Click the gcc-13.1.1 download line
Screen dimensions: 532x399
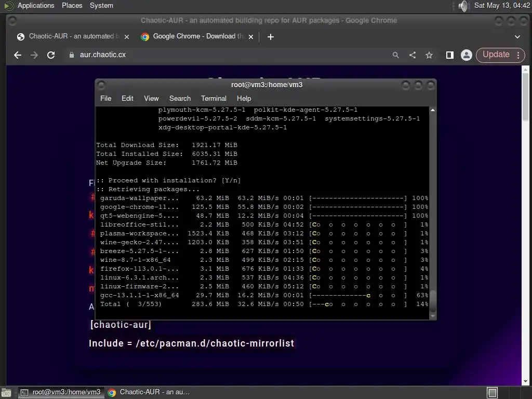pos(264,295)
